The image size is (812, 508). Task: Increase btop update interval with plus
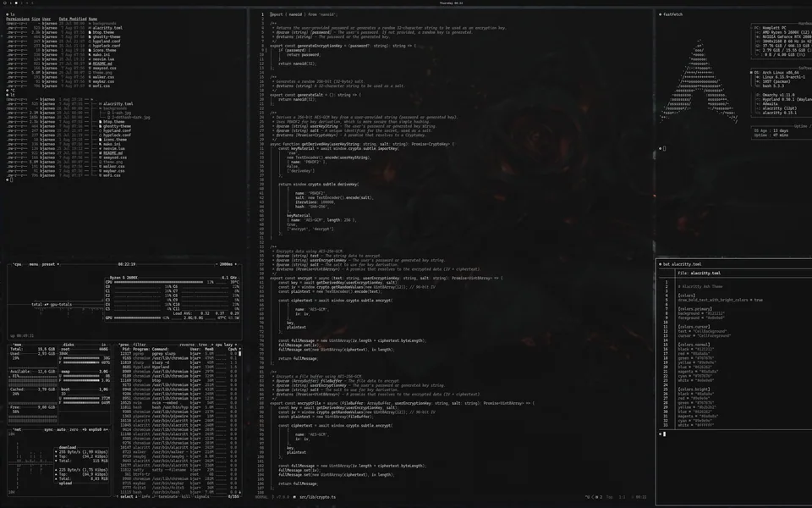(x=236, y=264)
